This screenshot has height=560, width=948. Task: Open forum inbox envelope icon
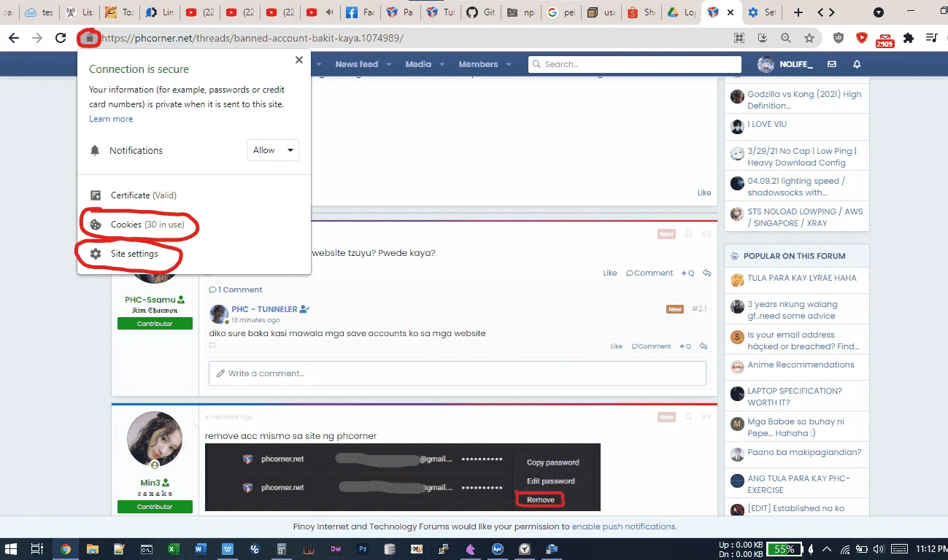click(x=831, y=64)
